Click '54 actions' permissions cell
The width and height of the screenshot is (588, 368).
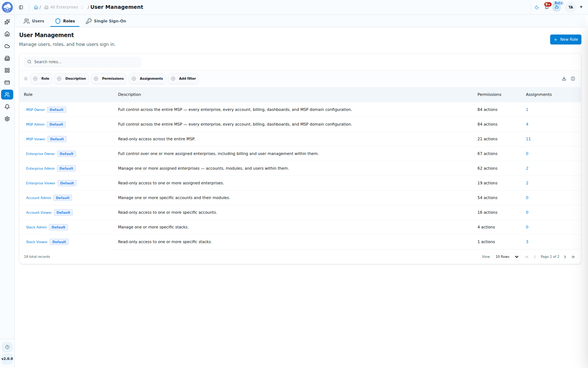pos(487,198)
